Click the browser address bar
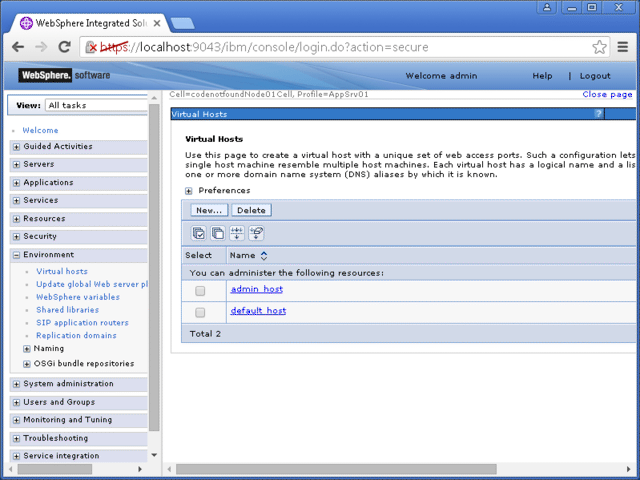 (340, 47)
